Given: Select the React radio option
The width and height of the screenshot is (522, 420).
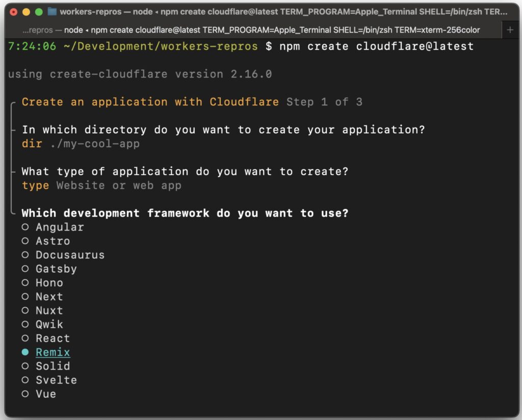Looking at the screenshot, I should pyautogui.click(x=25, y=338).
